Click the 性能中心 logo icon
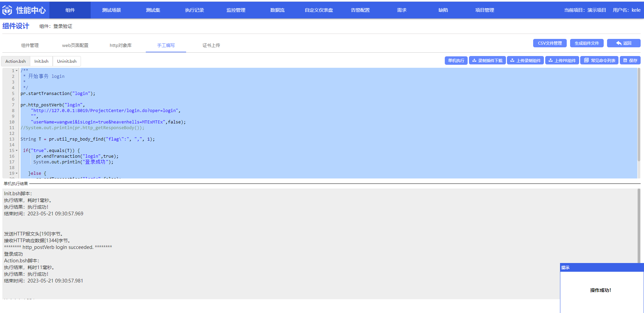This screenshot has width=644, height=313. click(x=7, y=10)
